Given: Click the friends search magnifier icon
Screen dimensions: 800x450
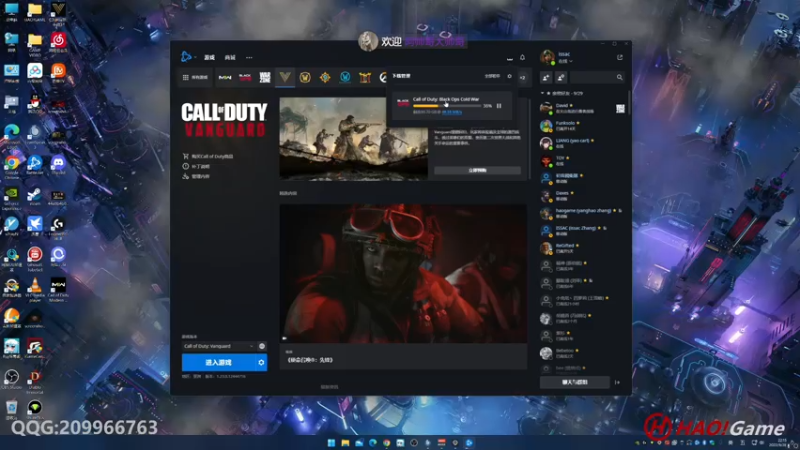Looking at the screenshot, I should click(x=619, y=77).
